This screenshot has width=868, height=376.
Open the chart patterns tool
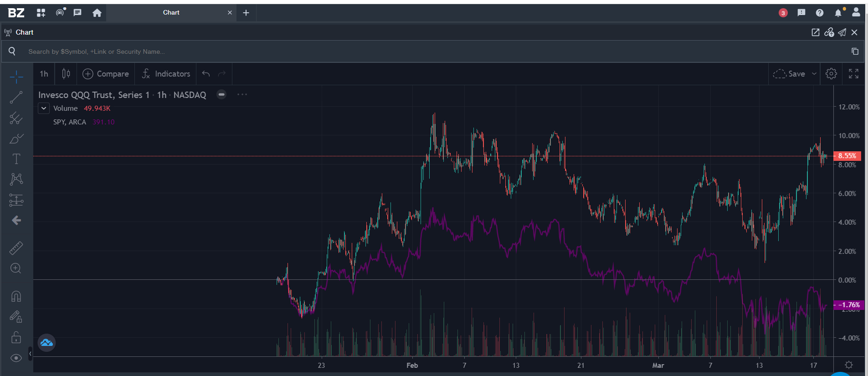pyautogui.click(x=16, y=179)
